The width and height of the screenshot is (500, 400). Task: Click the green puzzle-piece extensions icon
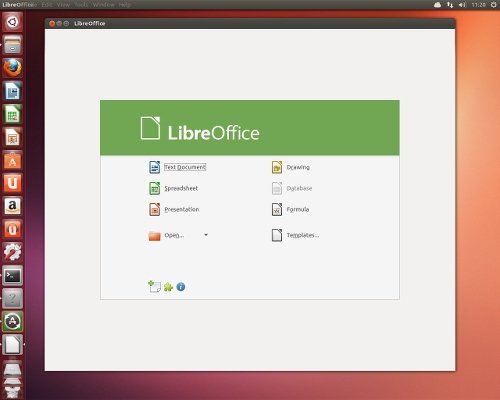[168, 287]
